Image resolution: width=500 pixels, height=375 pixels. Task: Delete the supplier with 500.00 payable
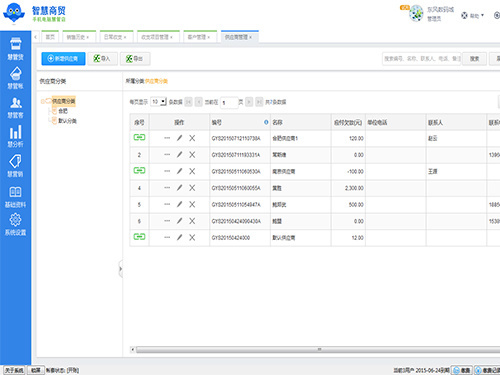click(x=192, y=204)
